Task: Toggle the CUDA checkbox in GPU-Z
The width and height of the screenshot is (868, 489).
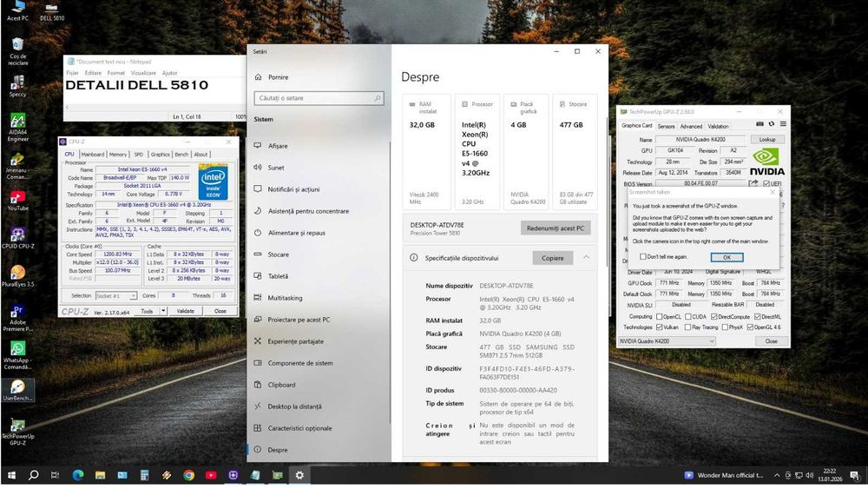Action: (x=688, y=317)
